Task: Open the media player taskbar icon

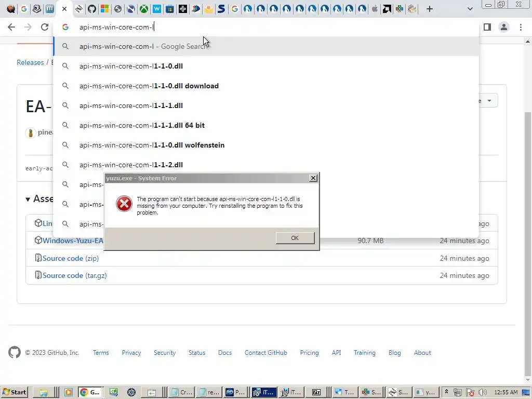Action: tap(69, 393)
